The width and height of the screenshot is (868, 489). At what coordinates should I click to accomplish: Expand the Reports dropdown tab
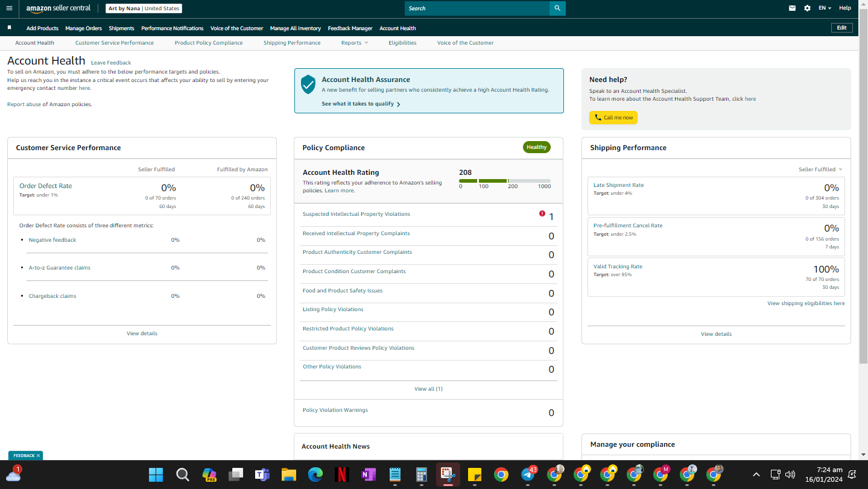tap(354, 43)
